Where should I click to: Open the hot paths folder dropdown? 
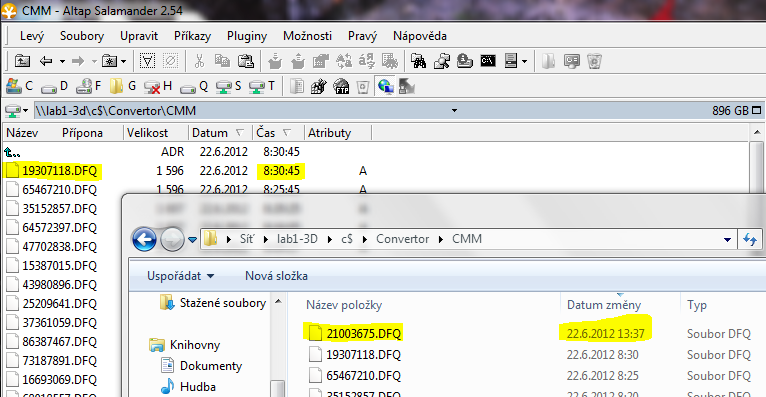click(x=114, y=62)
